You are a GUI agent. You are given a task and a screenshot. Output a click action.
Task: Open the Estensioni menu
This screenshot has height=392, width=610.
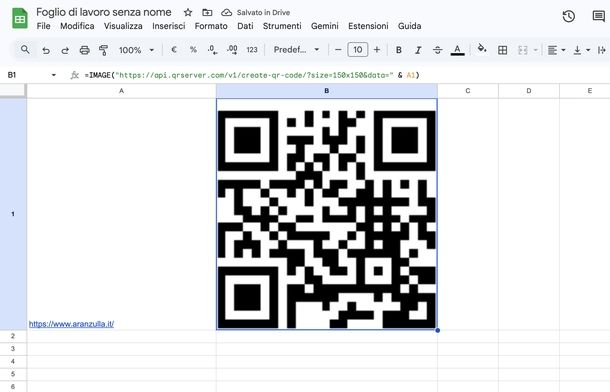tap(368, 26)
